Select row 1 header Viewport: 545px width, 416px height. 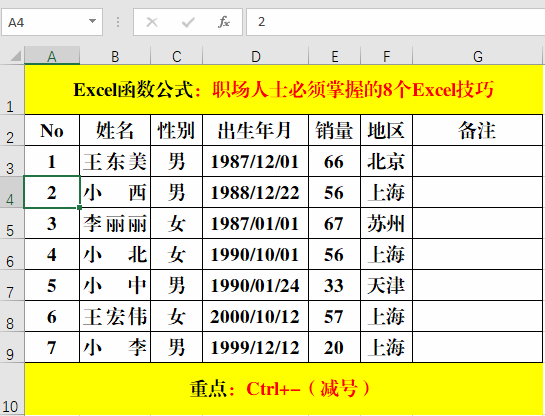click(x=12, y=90)
